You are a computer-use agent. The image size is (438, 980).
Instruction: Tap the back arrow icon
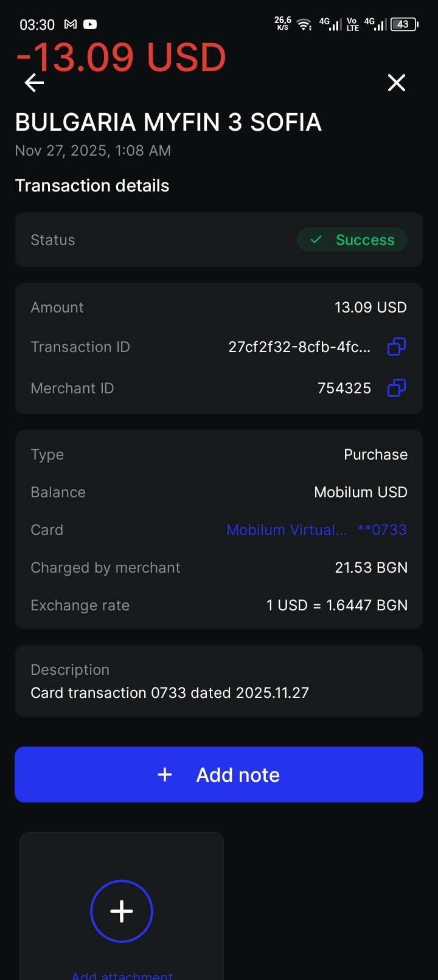pos(35,83)
